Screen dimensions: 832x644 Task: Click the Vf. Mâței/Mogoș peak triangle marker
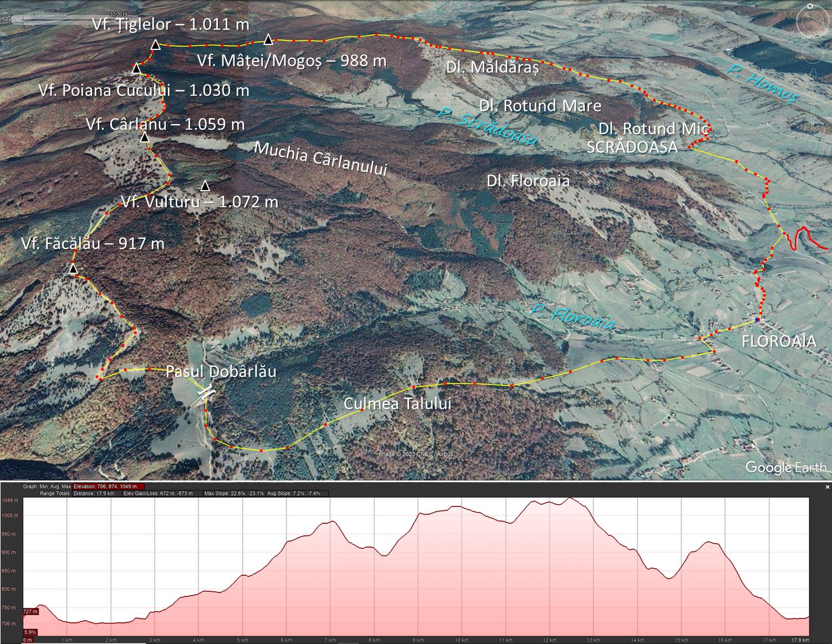pyautogui.click(x=268, y=39)
